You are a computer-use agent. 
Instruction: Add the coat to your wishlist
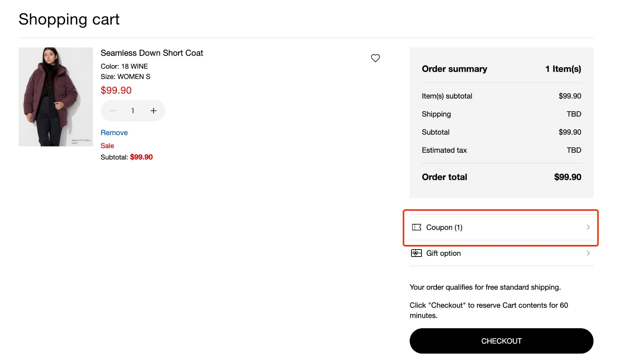(x=376, y=58)
